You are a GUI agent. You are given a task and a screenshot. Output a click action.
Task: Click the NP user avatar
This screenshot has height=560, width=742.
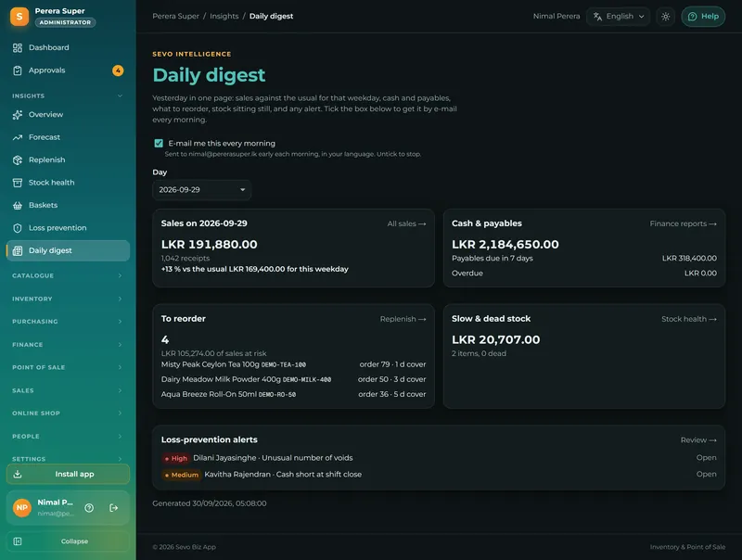tap(21, 507)
